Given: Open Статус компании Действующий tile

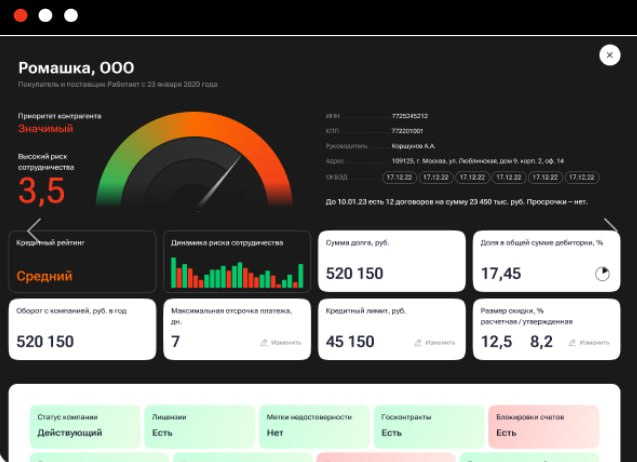Looking at the screenshot, I should (84, 427).
